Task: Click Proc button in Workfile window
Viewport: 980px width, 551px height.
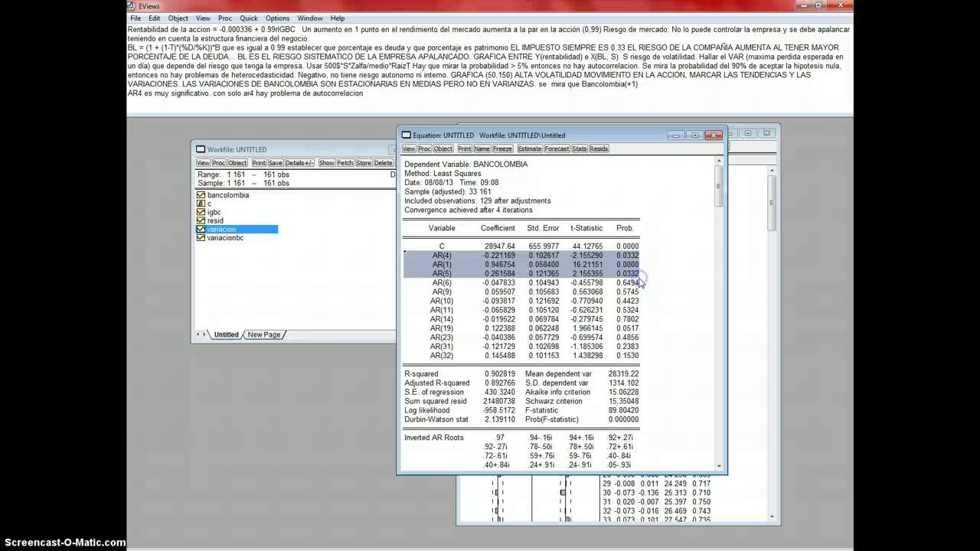Action: (219, 163)
